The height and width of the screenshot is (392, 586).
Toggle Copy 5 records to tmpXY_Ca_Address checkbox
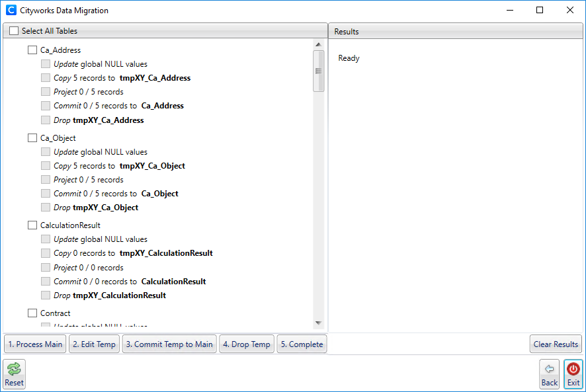coord(46,78)
